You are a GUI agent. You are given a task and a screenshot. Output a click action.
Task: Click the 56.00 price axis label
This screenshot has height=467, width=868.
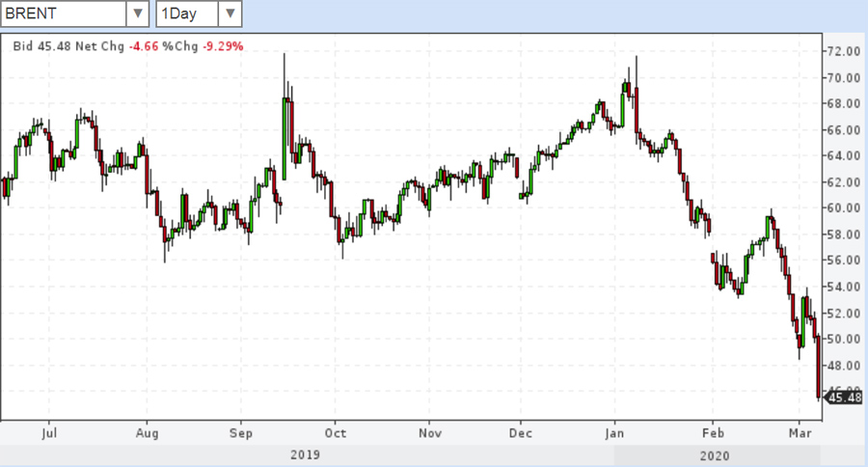(x=844, y=261)
